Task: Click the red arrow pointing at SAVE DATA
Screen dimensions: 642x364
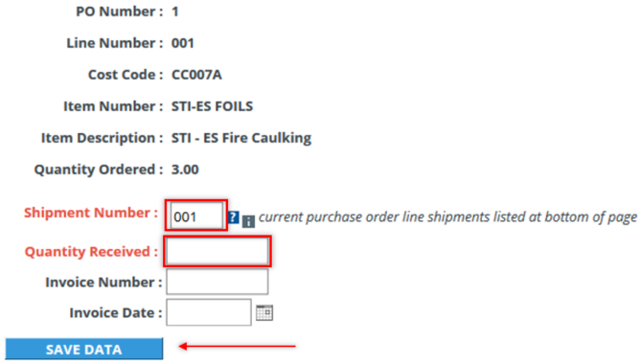Action: 237,347
